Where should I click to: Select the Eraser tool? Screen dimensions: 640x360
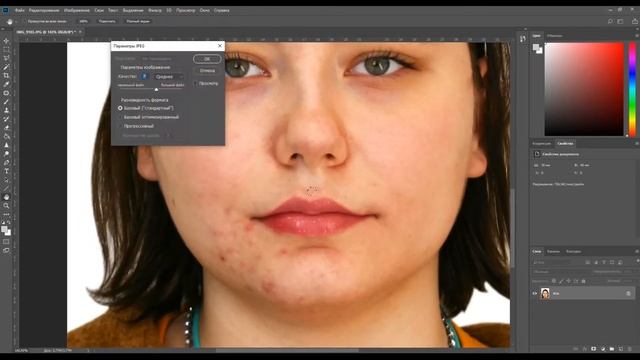(6, 128)
